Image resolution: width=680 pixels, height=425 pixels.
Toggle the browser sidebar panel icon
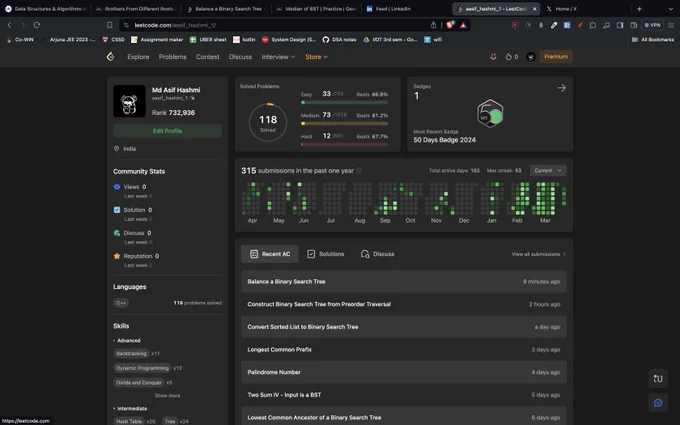[620, 25]
